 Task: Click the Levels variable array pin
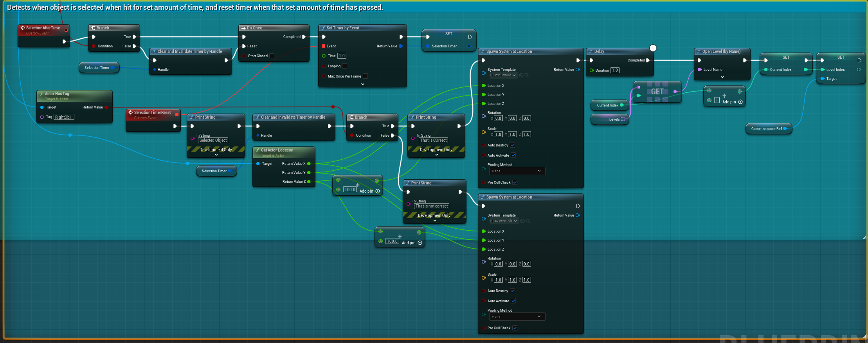tap(623, 119)
